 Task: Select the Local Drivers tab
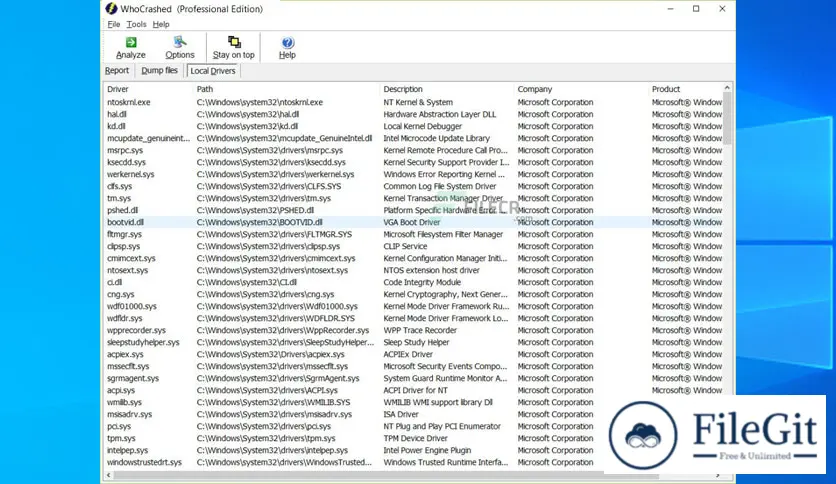coord(213,71)
